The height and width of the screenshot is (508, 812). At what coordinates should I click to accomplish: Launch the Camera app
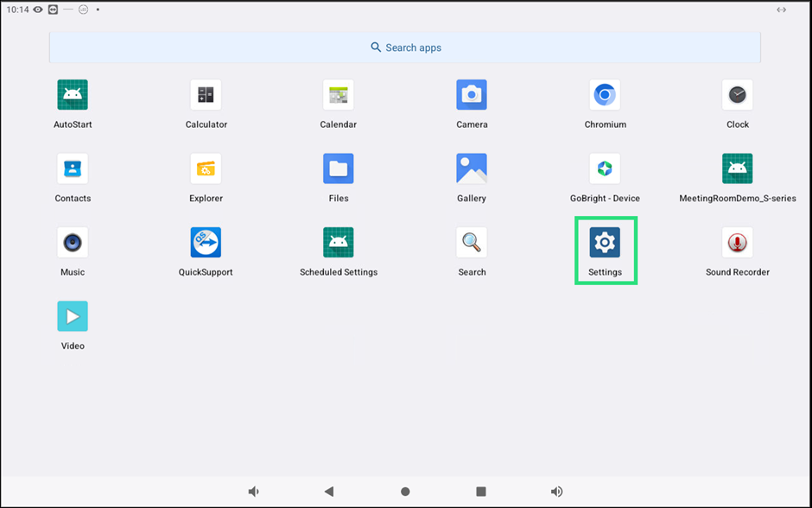click(x=472, y=95)
